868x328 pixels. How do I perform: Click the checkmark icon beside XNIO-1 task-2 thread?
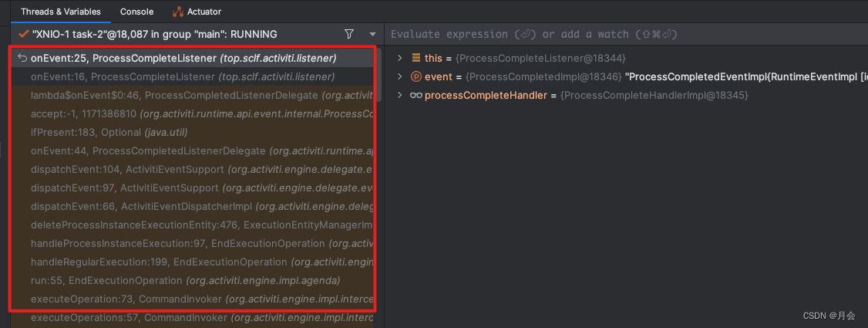pyautogui.click(x=23, y=34)
